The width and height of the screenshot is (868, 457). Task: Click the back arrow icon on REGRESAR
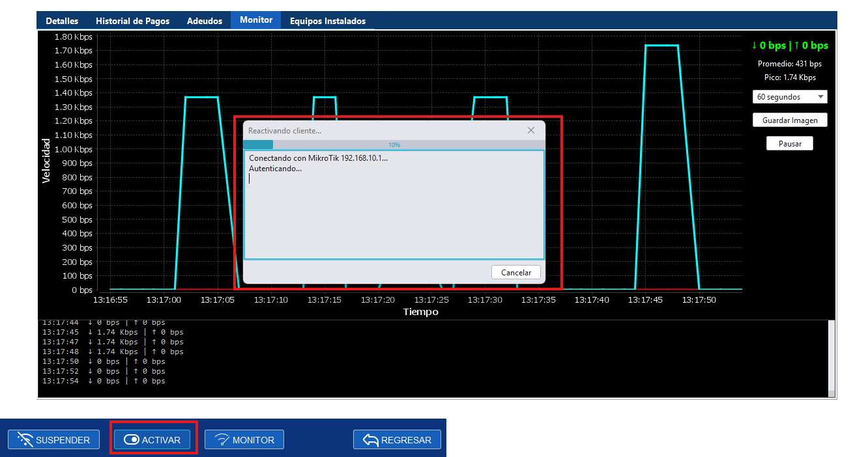pos(371,440)
